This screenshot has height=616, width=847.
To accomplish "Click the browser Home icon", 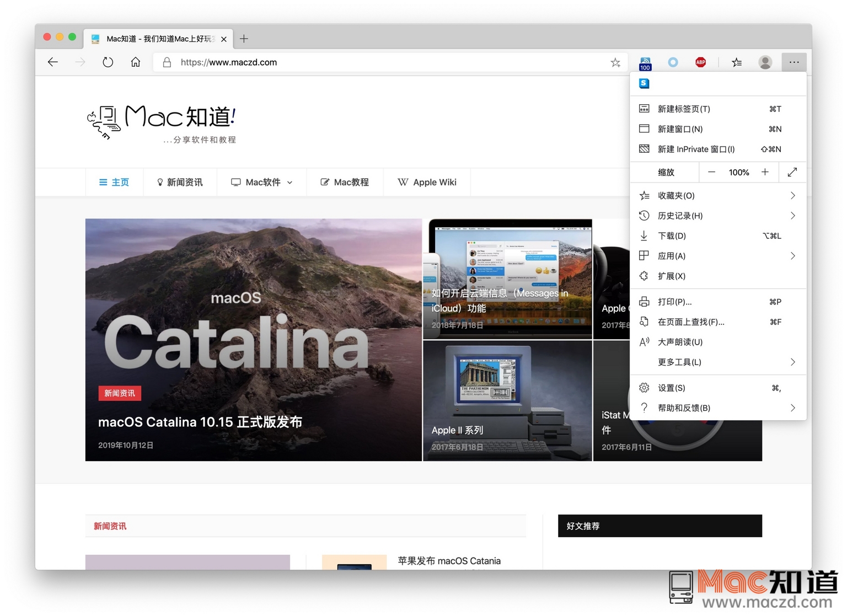I will coord(136,62).
